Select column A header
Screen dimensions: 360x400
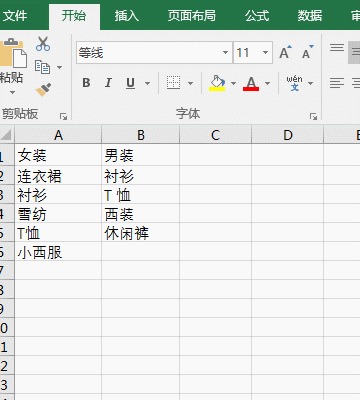coord(58,135)
